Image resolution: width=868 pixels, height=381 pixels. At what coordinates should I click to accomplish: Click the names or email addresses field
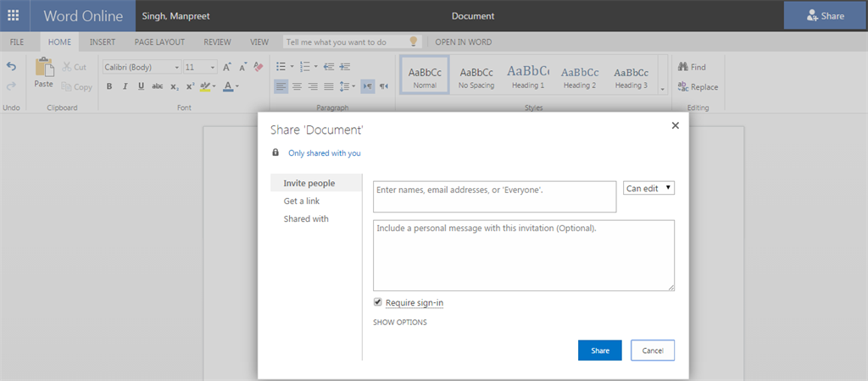pyautogui.click(x=495, y=196)
